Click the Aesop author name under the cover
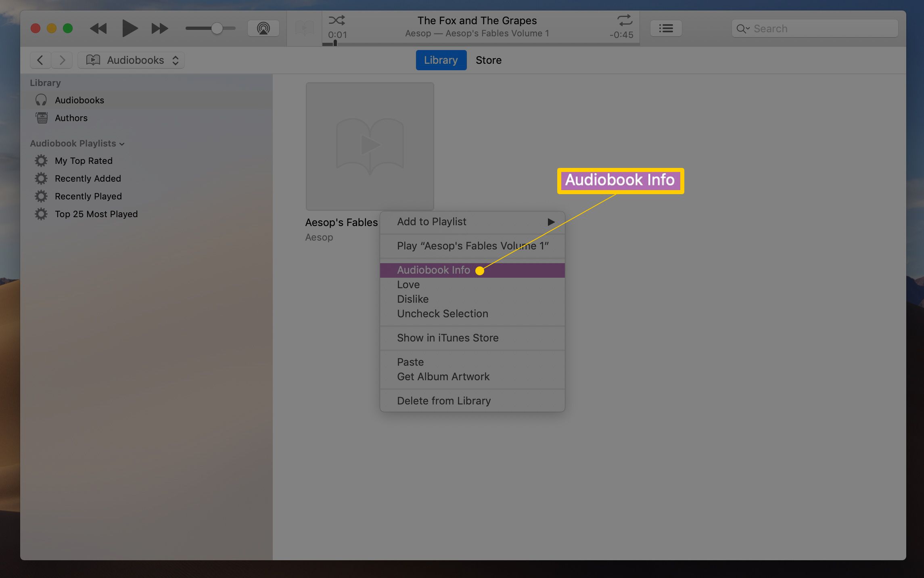This screenshot has width=924, height=578. click(319, 237)
